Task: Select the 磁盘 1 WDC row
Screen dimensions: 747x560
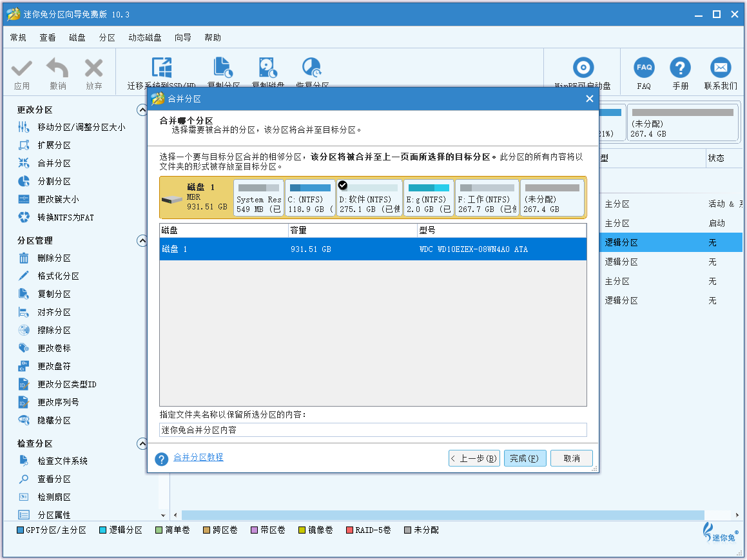Action: tap(373, 249)
